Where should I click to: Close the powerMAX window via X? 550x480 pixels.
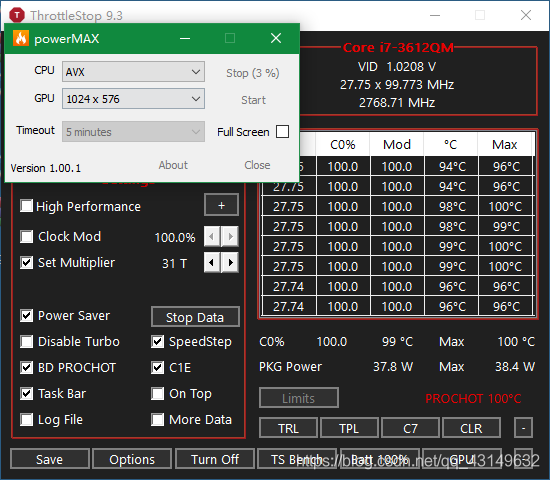(276, 38)
